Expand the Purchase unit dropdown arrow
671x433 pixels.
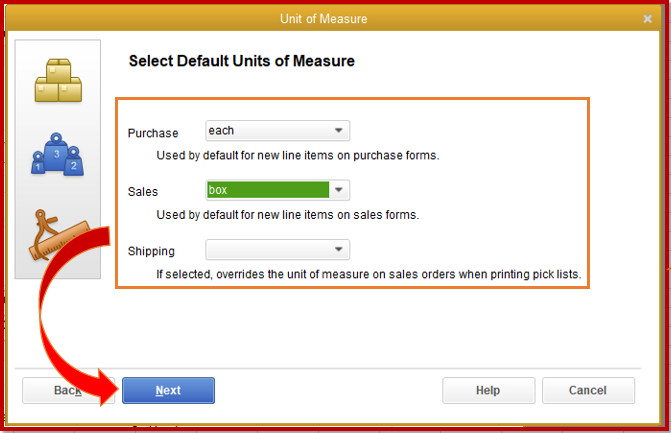[x=340, y=131]
